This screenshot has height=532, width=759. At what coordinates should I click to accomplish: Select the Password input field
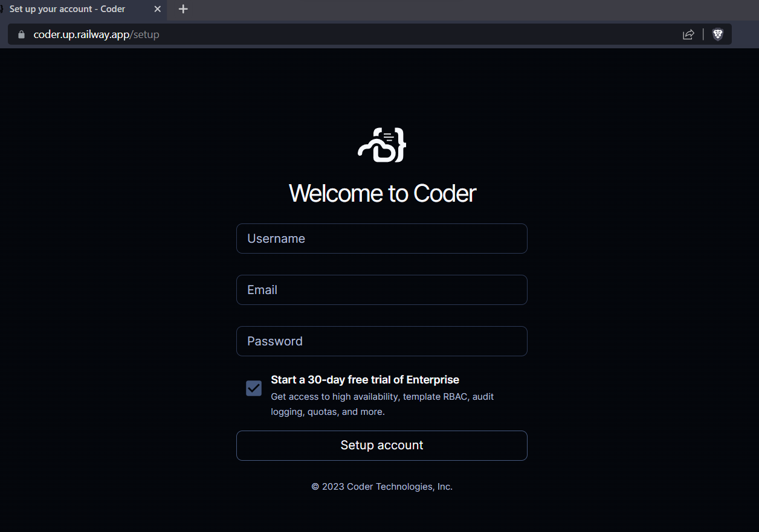pyautogui.click(x=381, y=341)
